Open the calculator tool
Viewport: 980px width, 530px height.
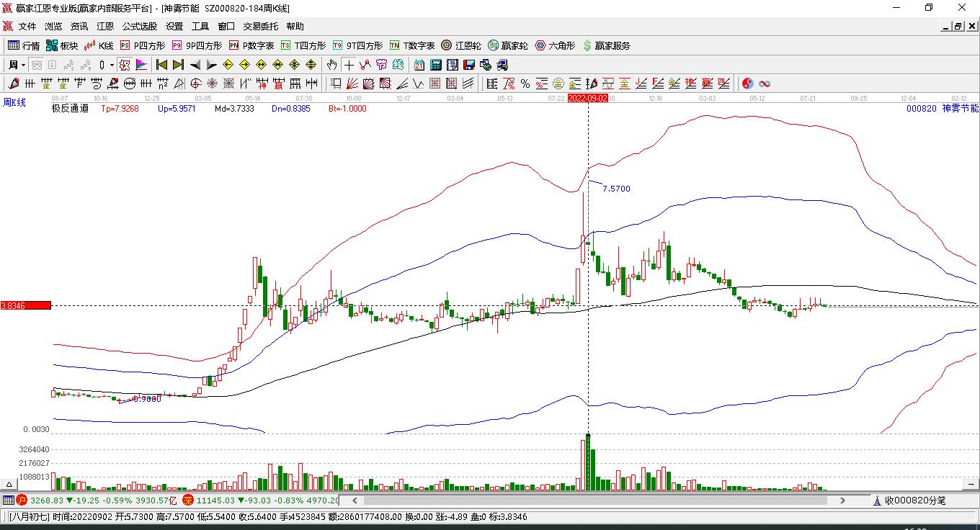[x=436, y=65]
